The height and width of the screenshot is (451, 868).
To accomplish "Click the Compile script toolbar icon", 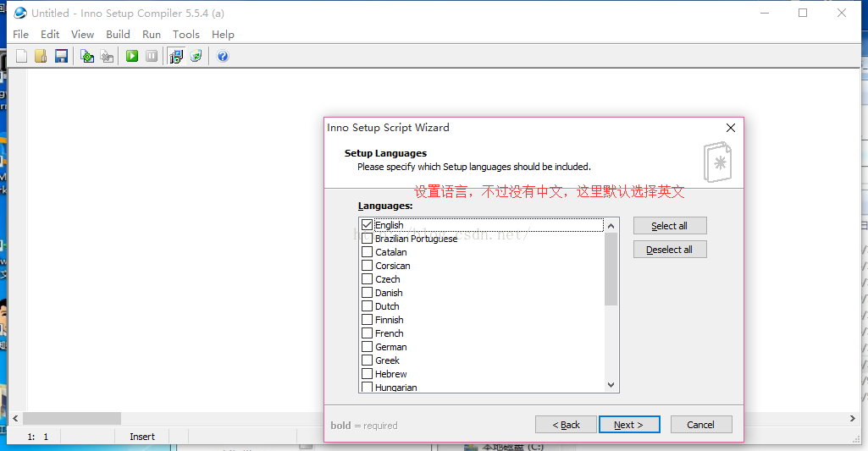I will click(x=87, y=56).
